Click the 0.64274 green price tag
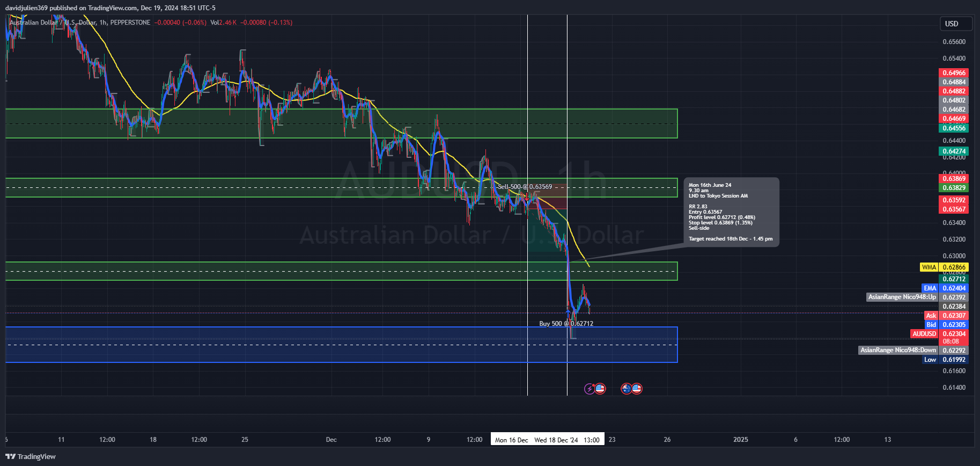 coord(954,151)
